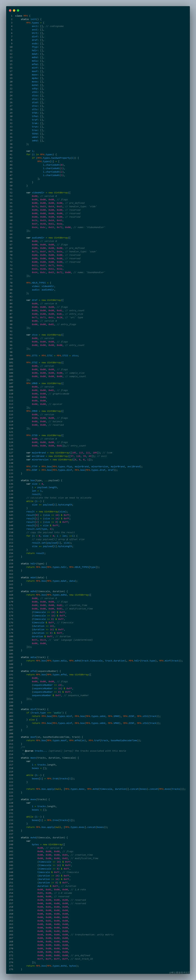Click 'static mfhd(sequenceNumber) {' line
Image resolution: width=196 pixels, height=980 pixels.
41,671
